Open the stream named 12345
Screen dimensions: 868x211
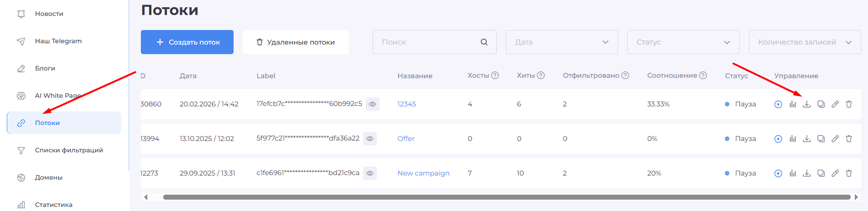[x=407, y=104]
